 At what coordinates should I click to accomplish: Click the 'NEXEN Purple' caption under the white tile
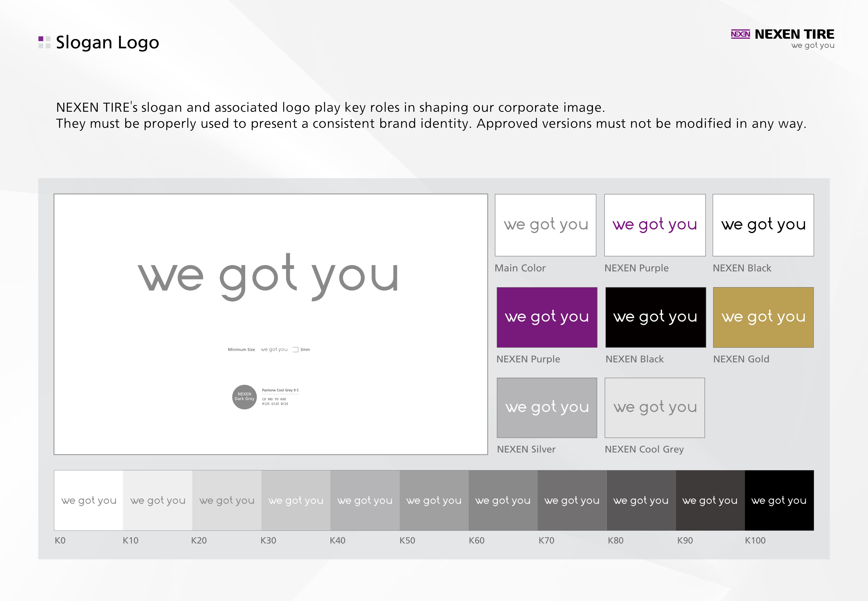tap(636, 268)
